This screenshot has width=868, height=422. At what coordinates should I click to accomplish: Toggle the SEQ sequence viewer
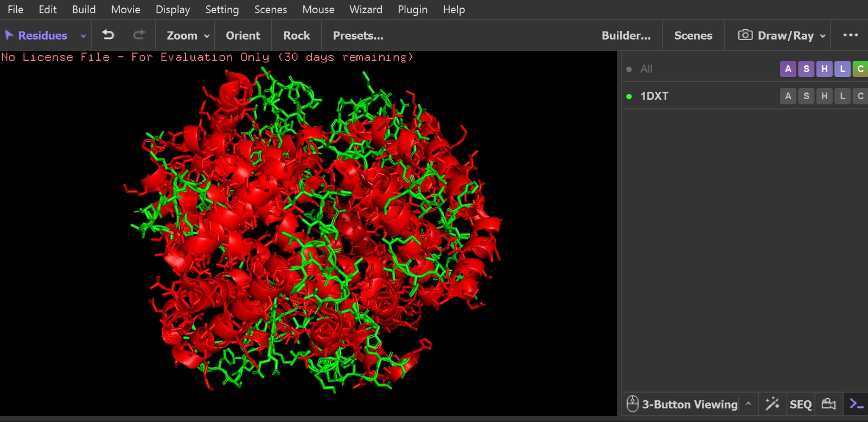[800, 405]
